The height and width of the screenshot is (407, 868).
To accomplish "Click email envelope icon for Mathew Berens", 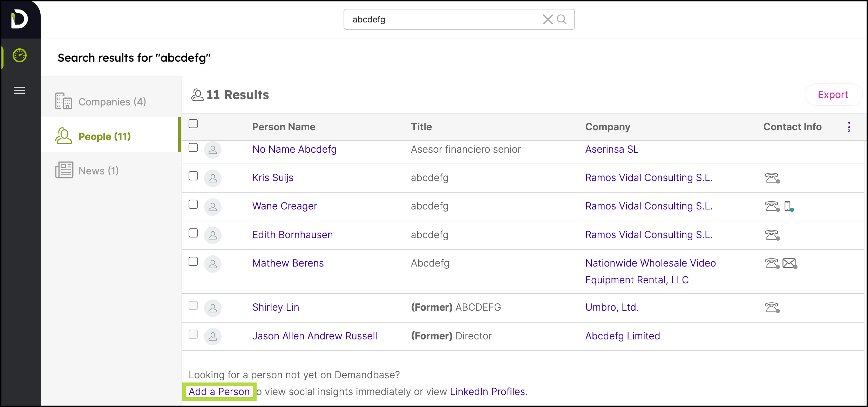I will 790,263.
